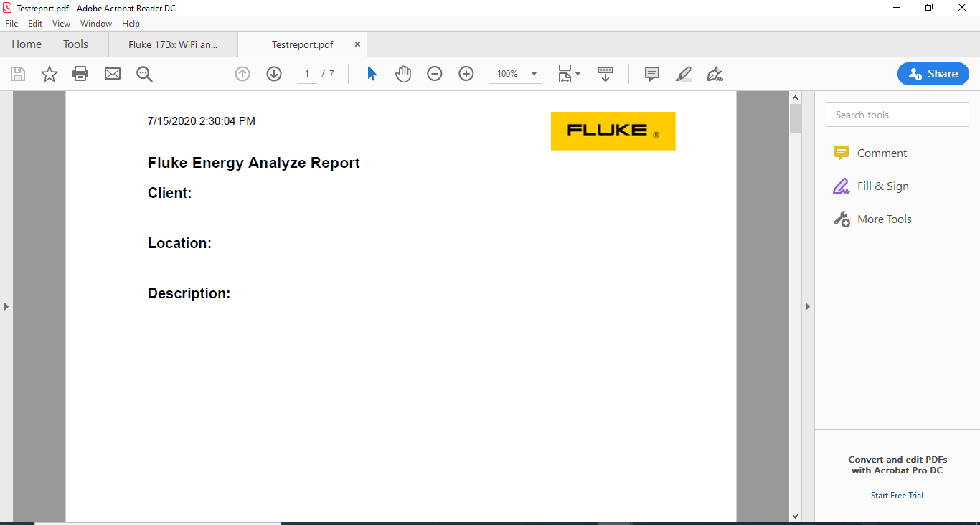Close the Testreport.pdf tab
The image size is (980, 525).
(x=357, y=44)
